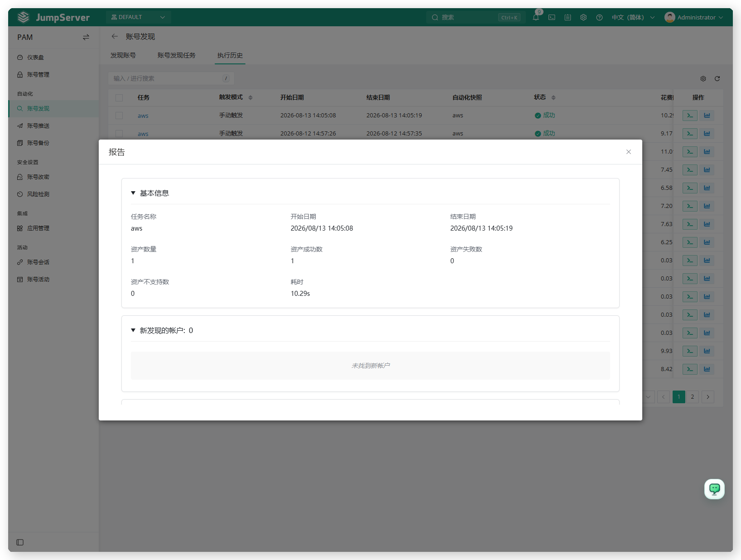This screenshot has height=560, width=741.
Task: Open the 中文(简体) language dropdown
Action: point(633,17)
